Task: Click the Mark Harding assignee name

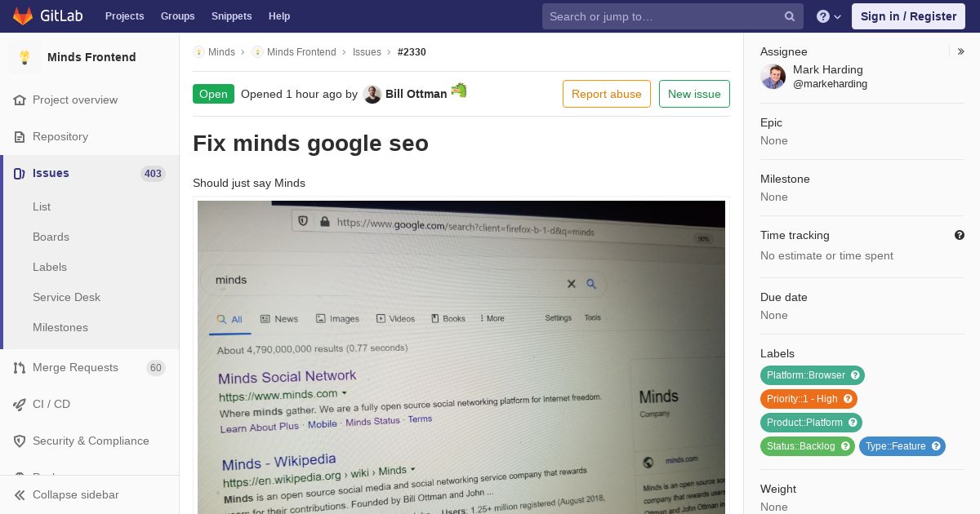Action: (x=828, y=70)
